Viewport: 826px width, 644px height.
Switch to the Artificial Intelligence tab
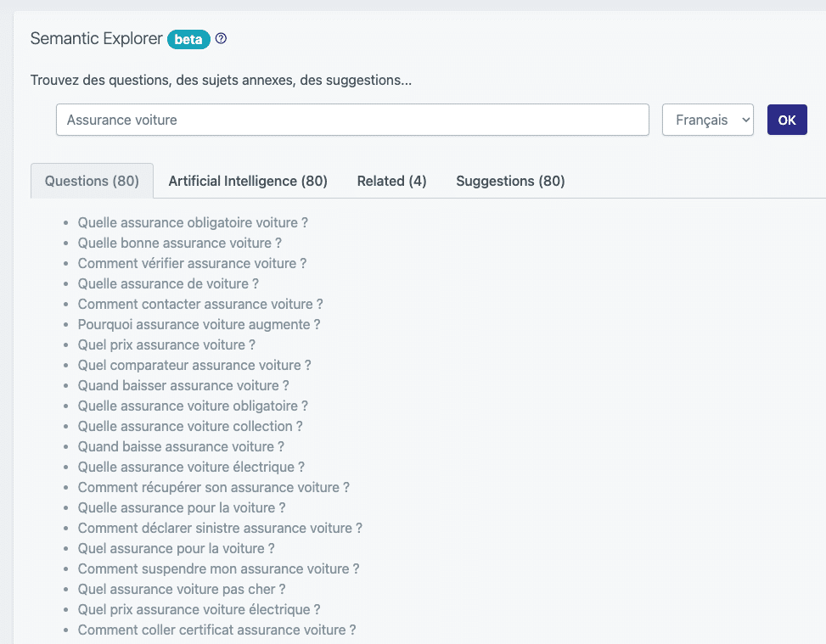247,181
